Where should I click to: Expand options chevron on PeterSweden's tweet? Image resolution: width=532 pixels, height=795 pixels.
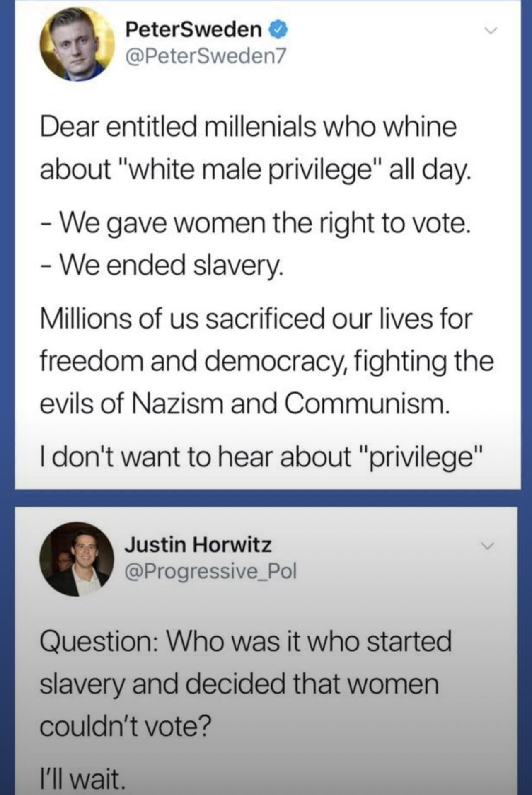(x=491, y=31)
